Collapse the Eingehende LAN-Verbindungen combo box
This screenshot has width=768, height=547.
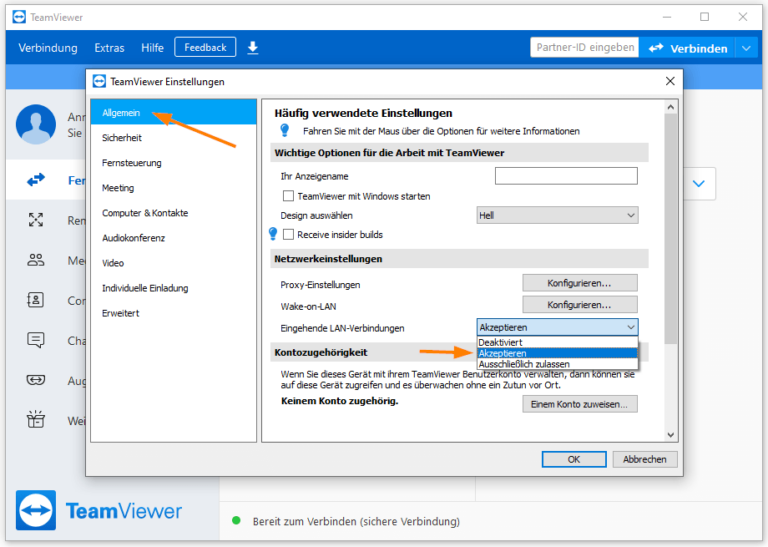tap(557, 327)
